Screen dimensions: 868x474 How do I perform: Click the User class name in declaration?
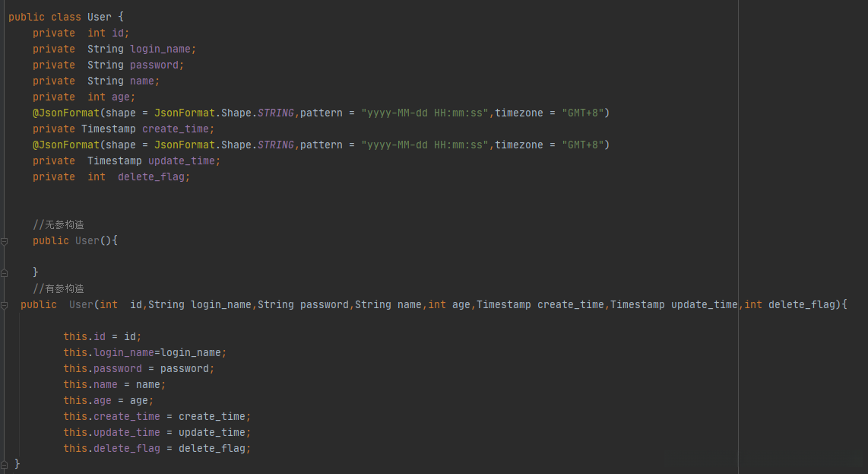(x=100, y=17)
